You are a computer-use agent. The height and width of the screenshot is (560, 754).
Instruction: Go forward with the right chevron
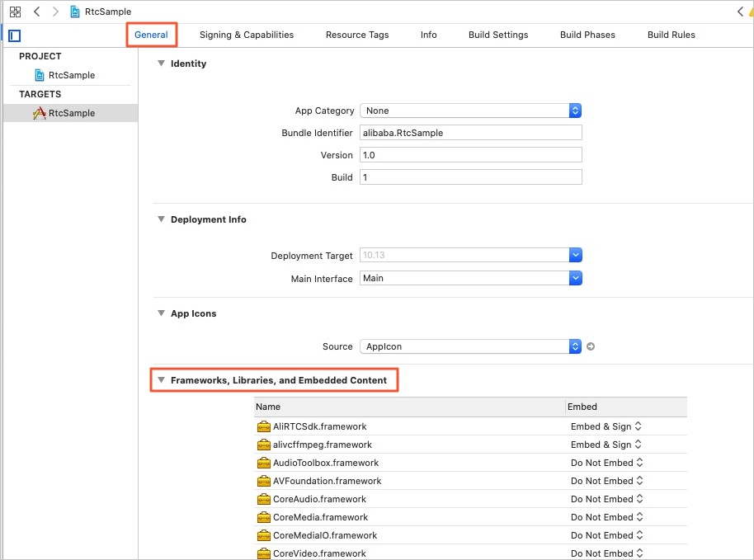pos(55,12)
